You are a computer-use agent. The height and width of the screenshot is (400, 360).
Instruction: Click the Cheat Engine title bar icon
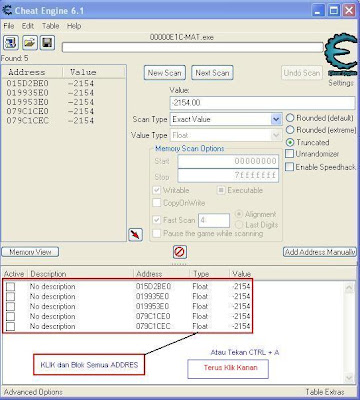point(7,10)
